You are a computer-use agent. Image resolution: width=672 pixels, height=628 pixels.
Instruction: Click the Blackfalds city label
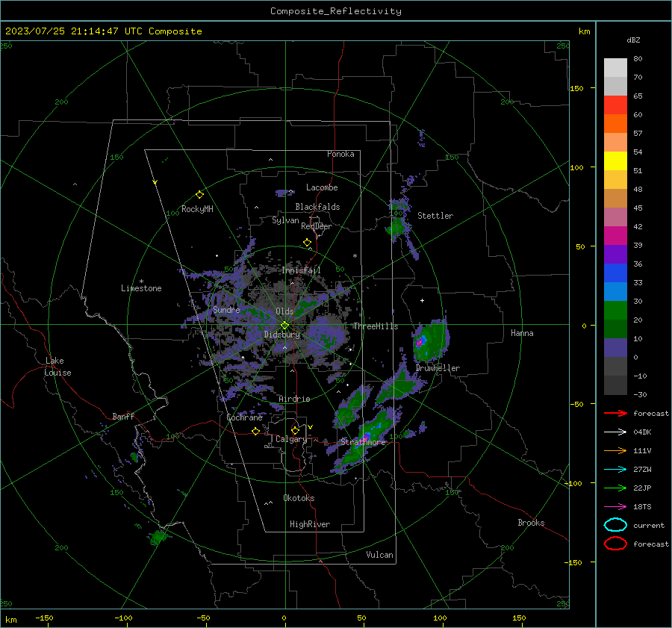pos(317,207)
